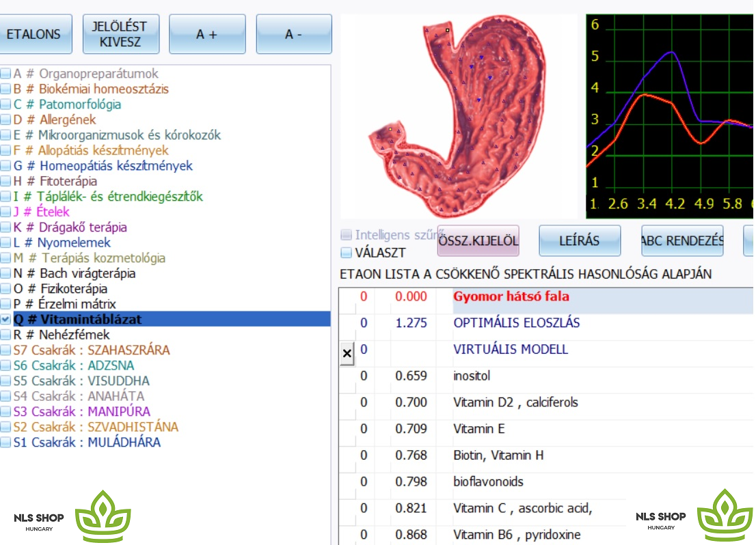Viewport: 756px width, 545px height.
Task: Select K # Drágakő terápia category
Action: click(x=70, y=227)
